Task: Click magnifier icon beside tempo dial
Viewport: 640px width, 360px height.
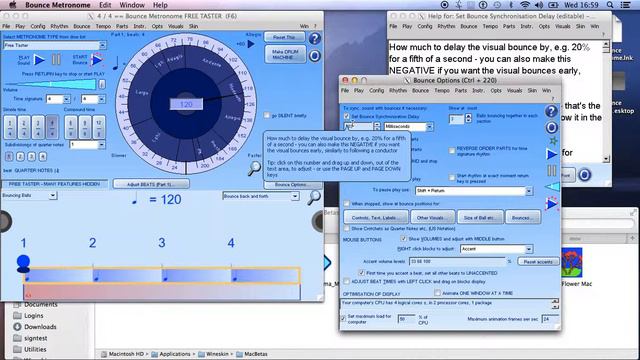Action: click(254, 168)
